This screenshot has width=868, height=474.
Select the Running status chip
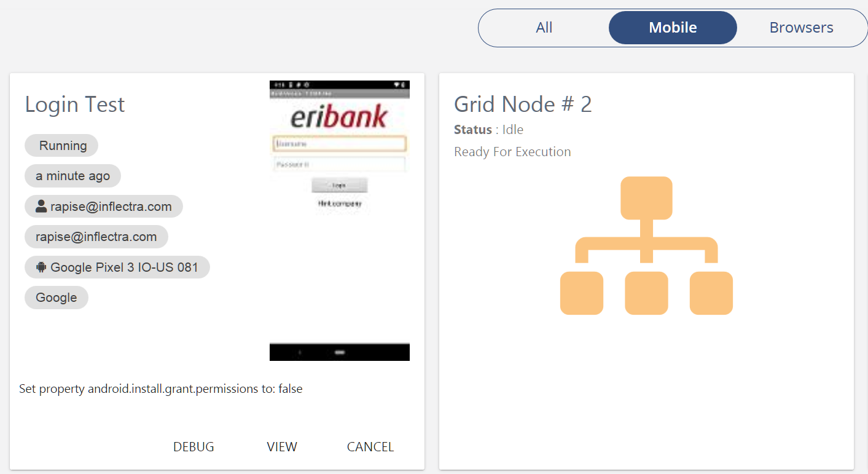[61, 146]
